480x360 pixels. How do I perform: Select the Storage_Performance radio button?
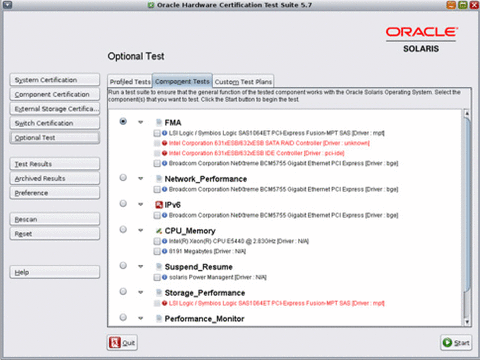coord(123,291)
